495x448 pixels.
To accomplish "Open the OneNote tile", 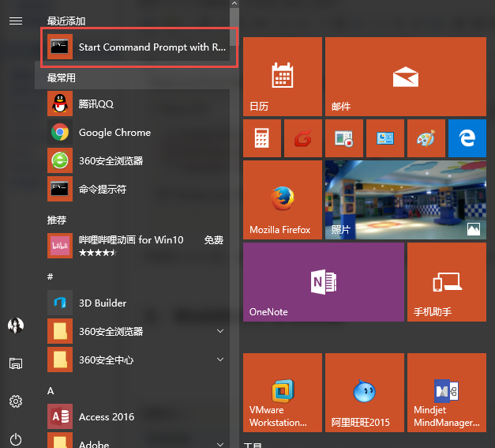I will 324,282.
